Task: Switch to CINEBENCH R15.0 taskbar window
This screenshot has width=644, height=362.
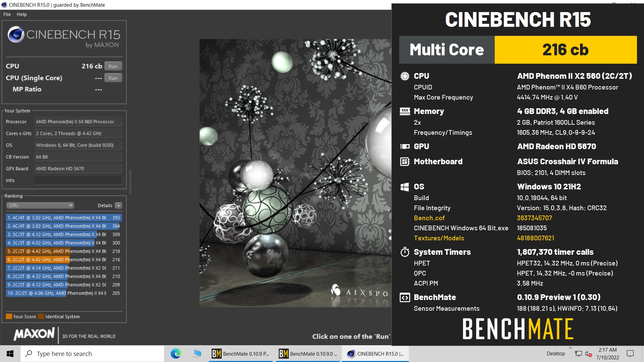Action: tap(375, 354)
